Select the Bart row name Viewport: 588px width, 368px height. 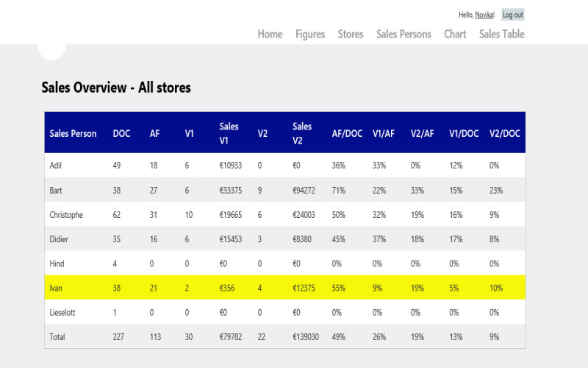pos(56,191)
